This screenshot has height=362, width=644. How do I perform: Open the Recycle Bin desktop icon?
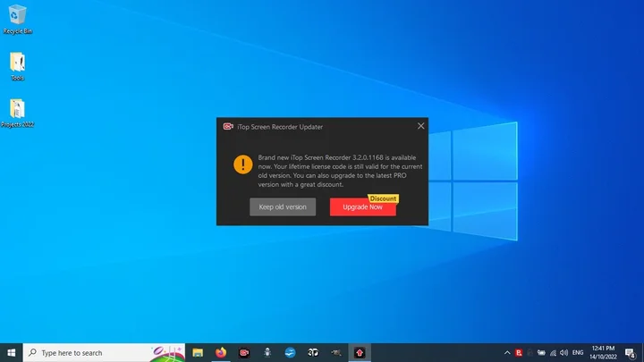point(15,16)
